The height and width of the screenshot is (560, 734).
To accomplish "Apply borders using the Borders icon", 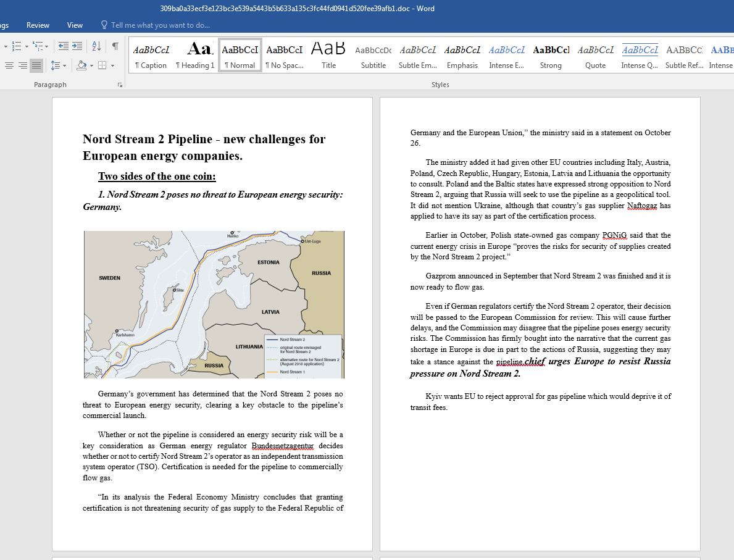I will click(x=101, y=65).
